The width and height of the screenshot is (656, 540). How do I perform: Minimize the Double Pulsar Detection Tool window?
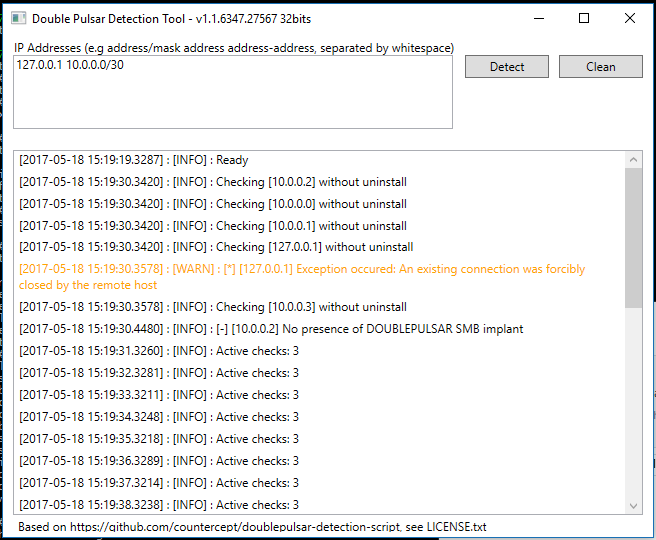pos(539,18)
